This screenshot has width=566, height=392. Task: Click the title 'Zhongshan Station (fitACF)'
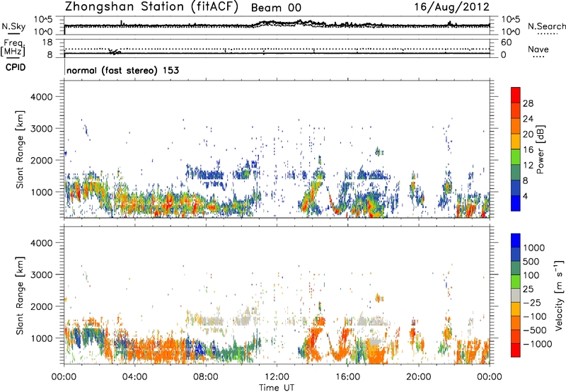tap(151, 7)
